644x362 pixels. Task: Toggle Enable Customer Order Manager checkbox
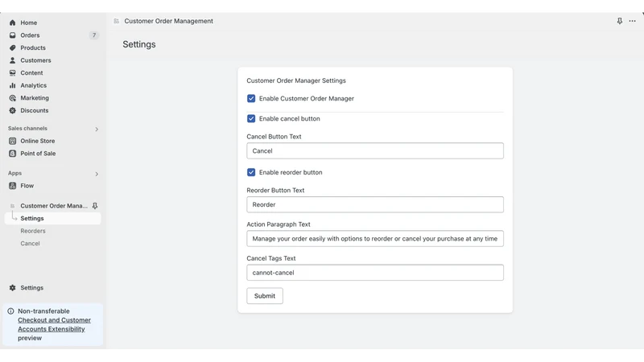pyautogui.click(x=251, y=98)
